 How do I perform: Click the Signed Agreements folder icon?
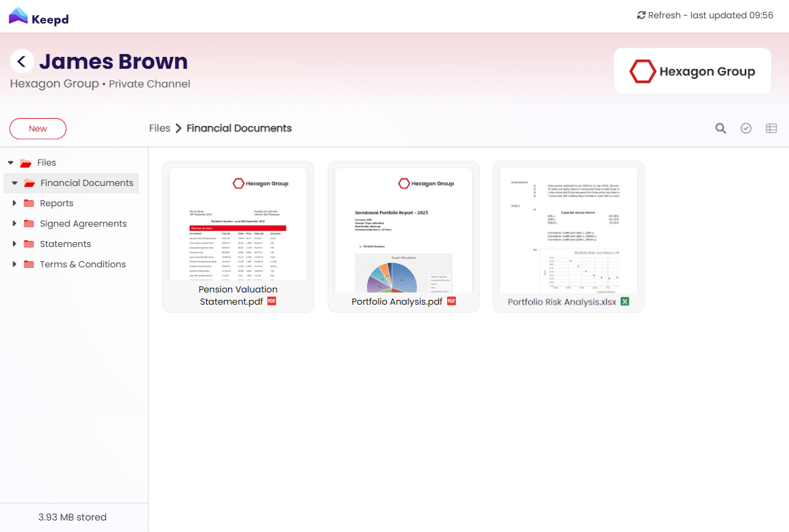tap(29, 223)
